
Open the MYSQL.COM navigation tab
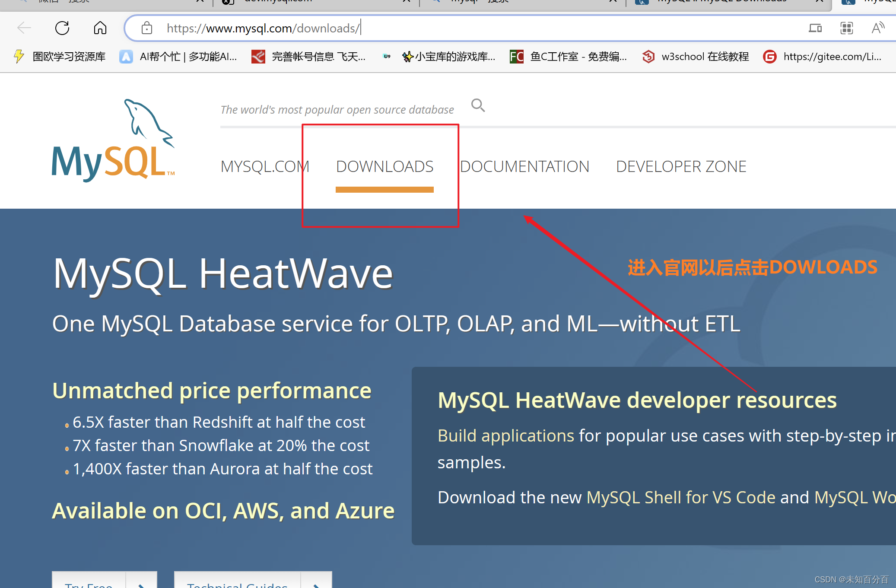(264, 167)
